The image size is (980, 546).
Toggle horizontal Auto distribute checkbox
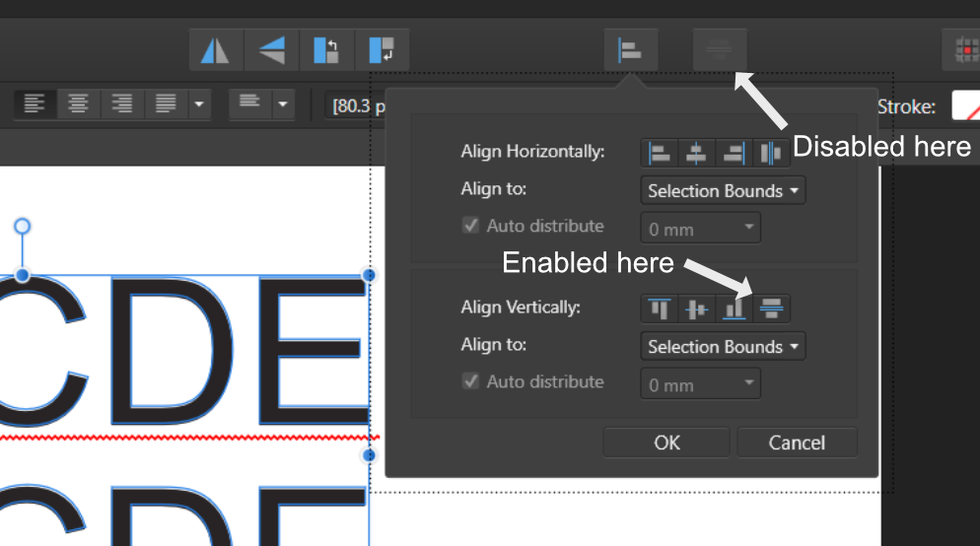click(x=470, y=226)
